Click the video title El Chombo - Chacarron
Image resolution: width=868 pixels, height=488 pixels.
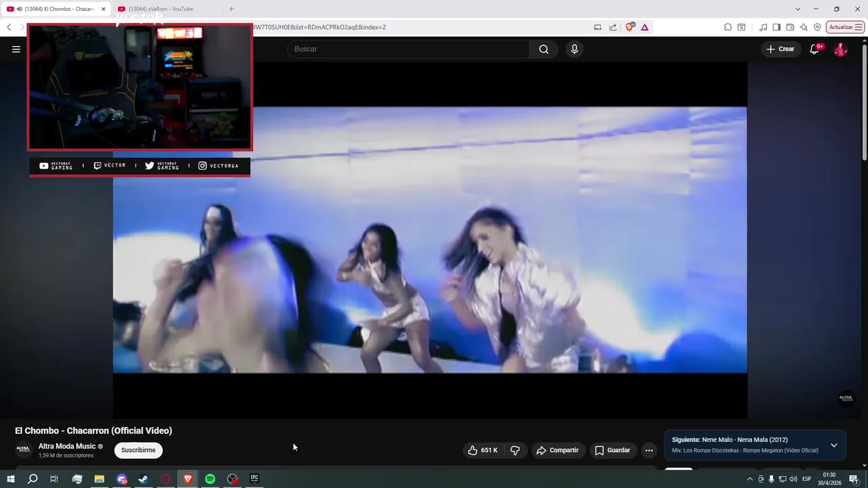coord(94,430)
